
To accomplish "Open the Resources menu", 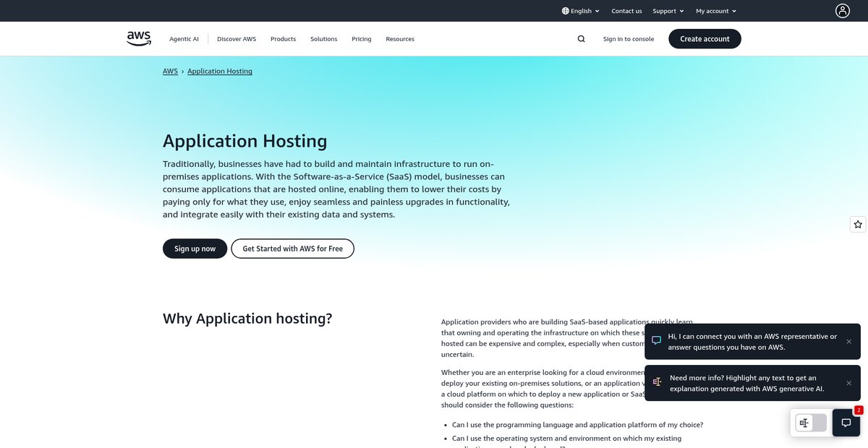I will [x=400, y=39].
